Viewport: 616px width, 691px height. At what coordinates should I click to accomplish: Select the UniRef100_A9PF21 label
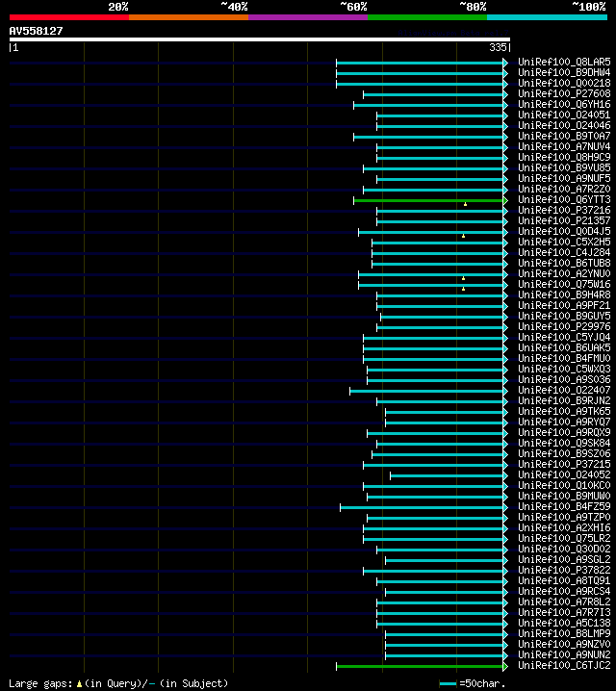(564, 305)
